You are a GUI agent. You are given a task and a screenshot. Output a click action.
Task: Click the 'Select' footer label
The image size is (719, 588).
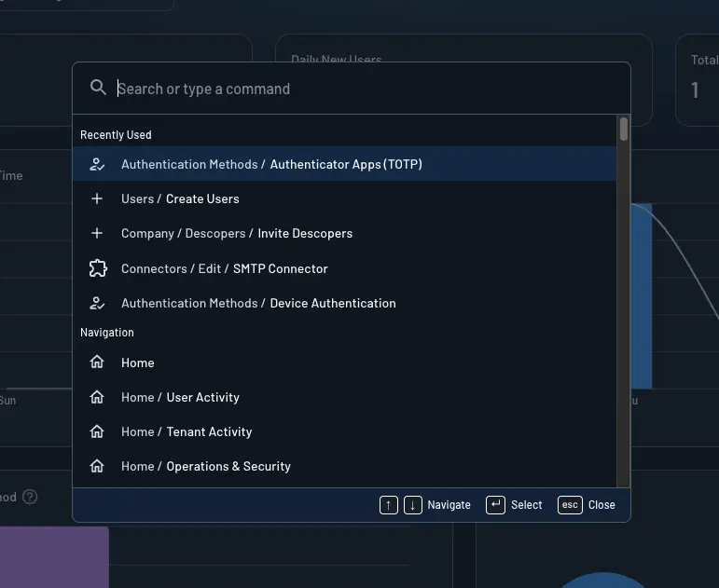coord(526,505)
